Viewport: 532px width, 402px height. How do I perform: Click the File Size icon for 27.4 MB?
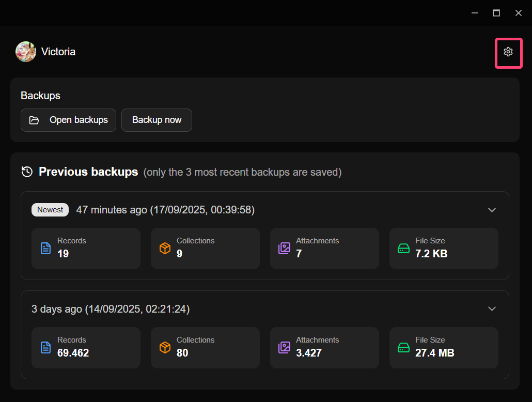[403, 348]
